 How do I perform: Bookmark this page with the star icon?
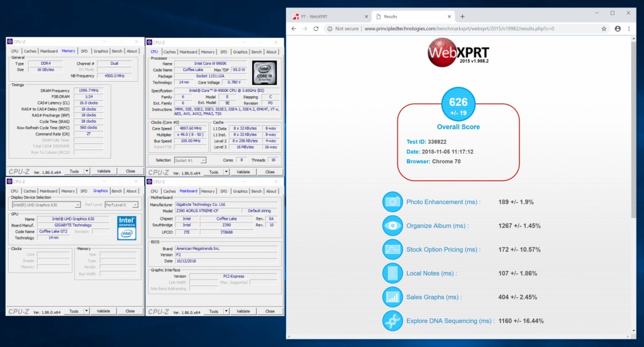pos(604,29)
